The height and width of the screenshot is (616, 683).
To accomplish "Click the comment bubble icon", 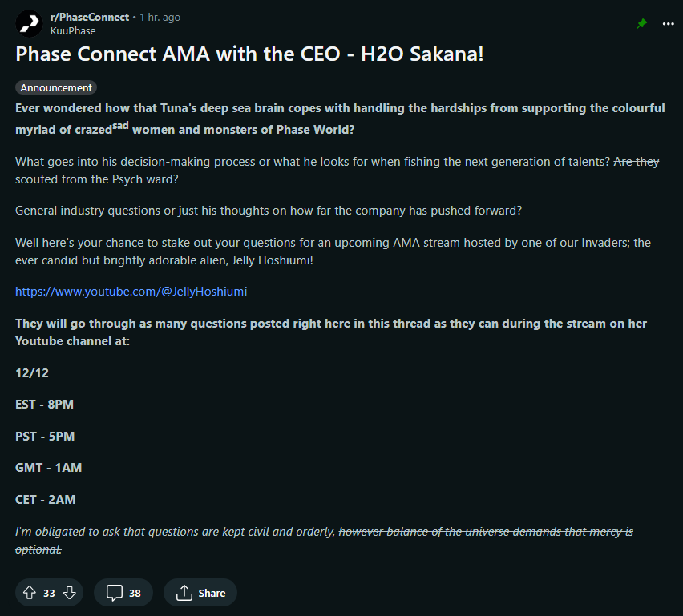I will (x=115, y=593).
